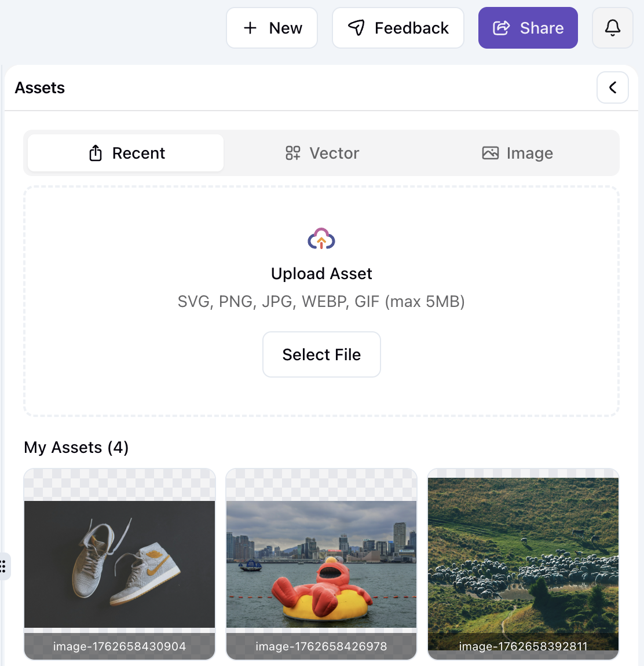644x666 pixels.
Task: Open the notification bell
Action: click(612, 27)
